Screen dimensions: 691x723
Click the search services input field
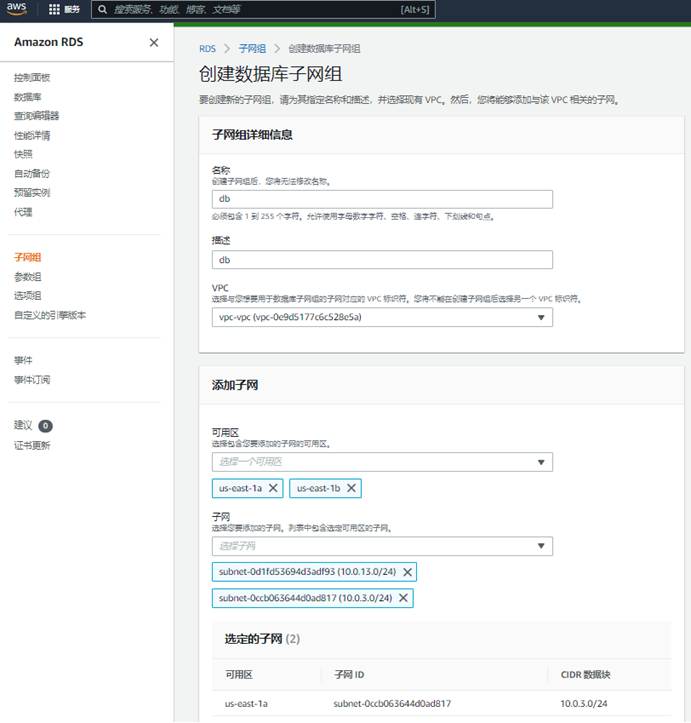tap(263, 9)
